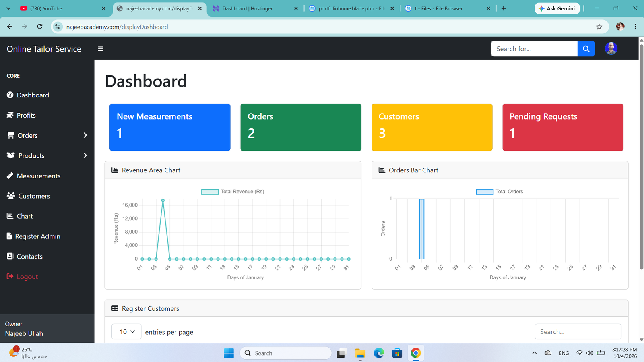Click the Products box icon
This screenshot has height=362, width=644.
[x=11, y=155]
